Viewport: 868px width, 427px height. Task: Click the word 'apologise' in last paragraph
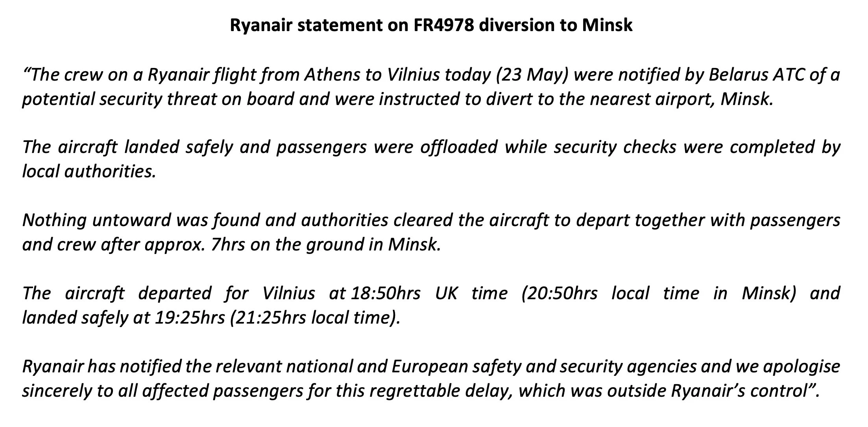coord(802,366)
